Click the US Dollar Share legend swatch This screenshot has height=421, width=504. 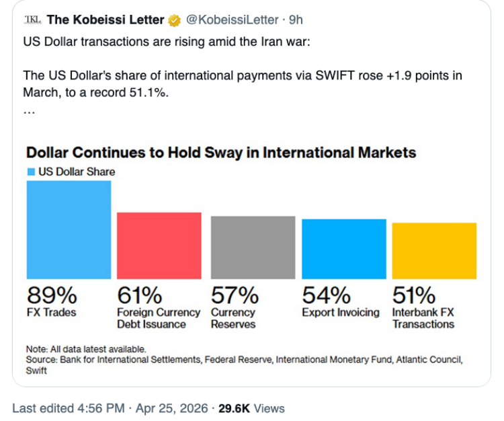pos(31,172)
